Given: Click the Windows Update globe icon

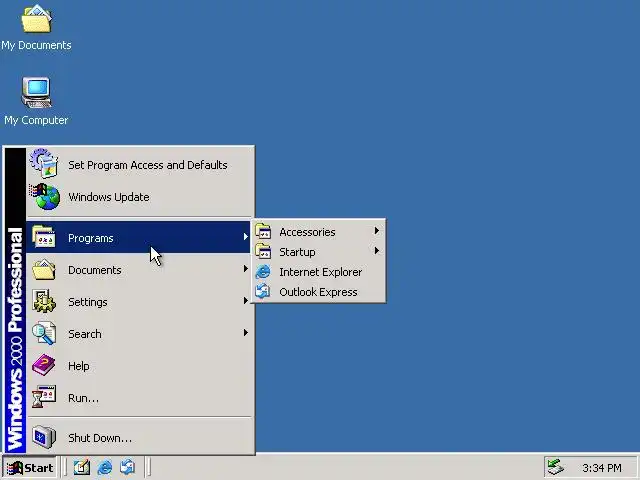Looking at the screenshot, I should tap(44, 196).
